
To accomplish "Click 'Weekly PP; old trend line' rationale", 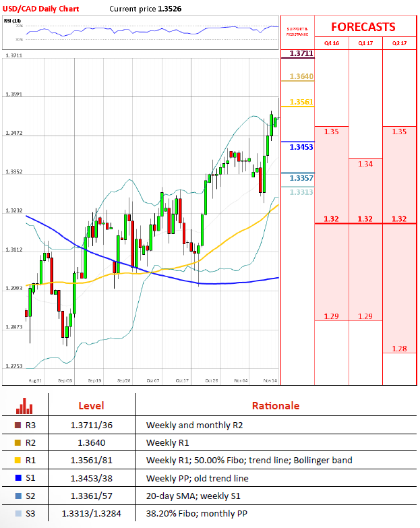I will click(x=198, y=478).
